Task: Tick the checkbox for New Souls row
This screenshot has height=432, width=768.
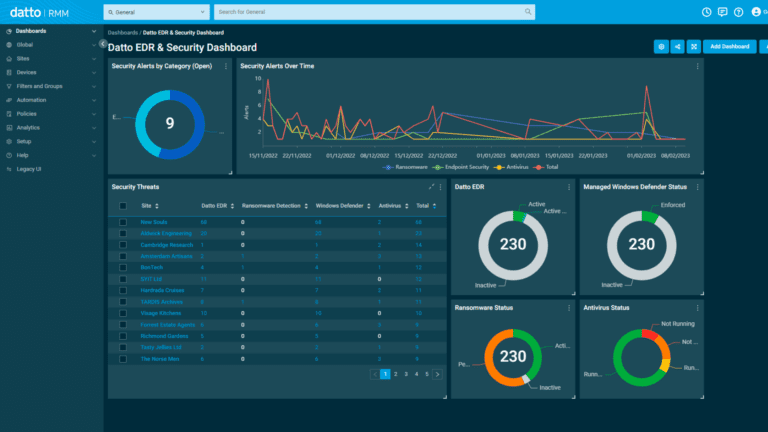Action: pyautogui.click(x=123, y=222)
